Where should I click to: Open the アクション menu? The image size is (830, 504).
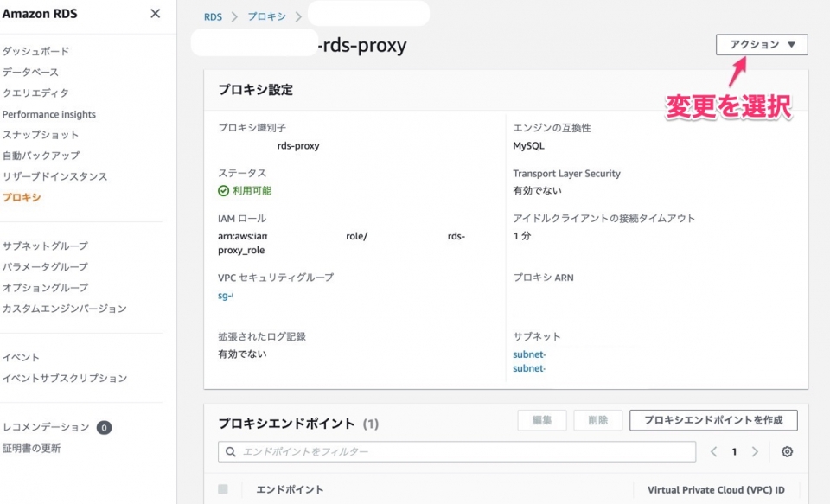[x=761, y=44]
